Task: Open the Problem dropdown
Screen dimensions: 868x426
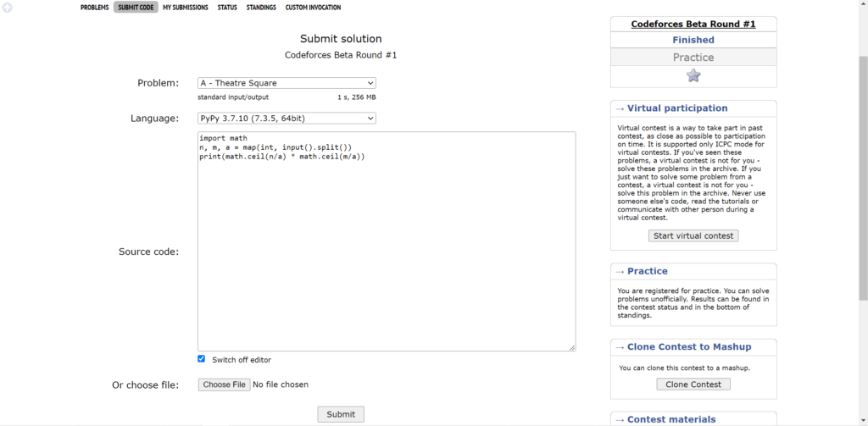Action: pyautogui.click(x=287, y=83)
